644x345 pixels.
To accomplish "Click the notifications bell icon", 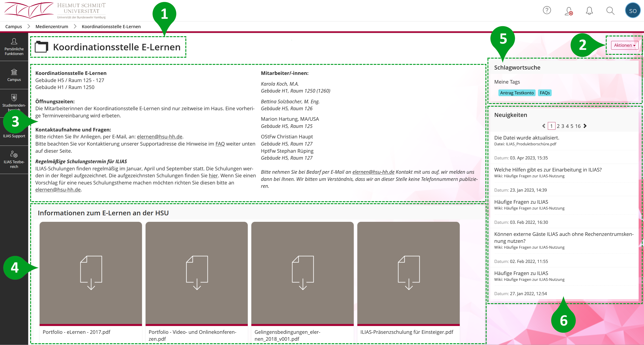I will (589, 11).
